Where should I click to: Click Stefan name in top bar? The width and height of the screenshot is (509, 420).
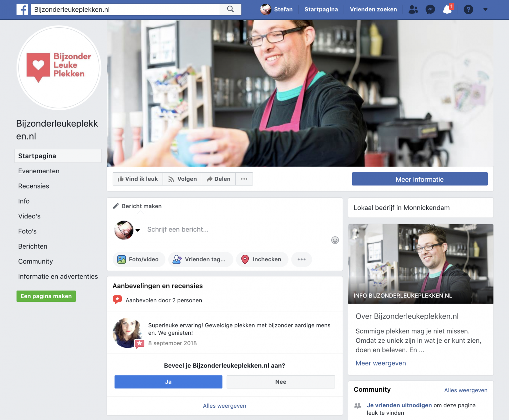pos(283,10)
